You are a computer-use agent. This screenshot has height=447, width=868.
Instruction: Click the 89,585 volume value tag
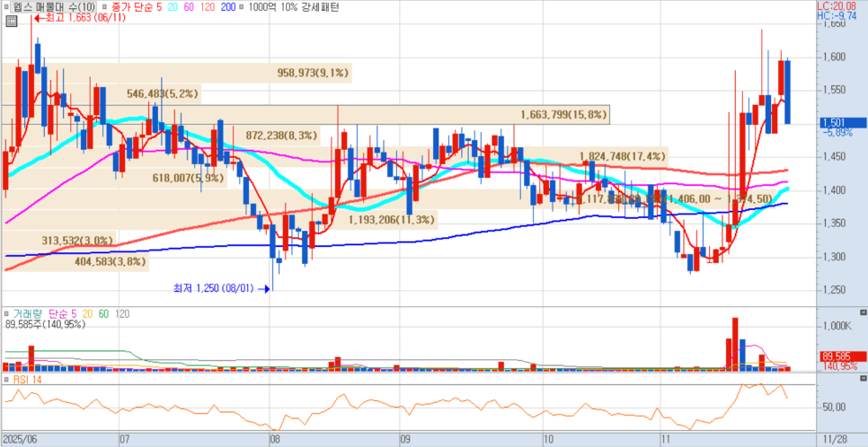click(843, 357)
